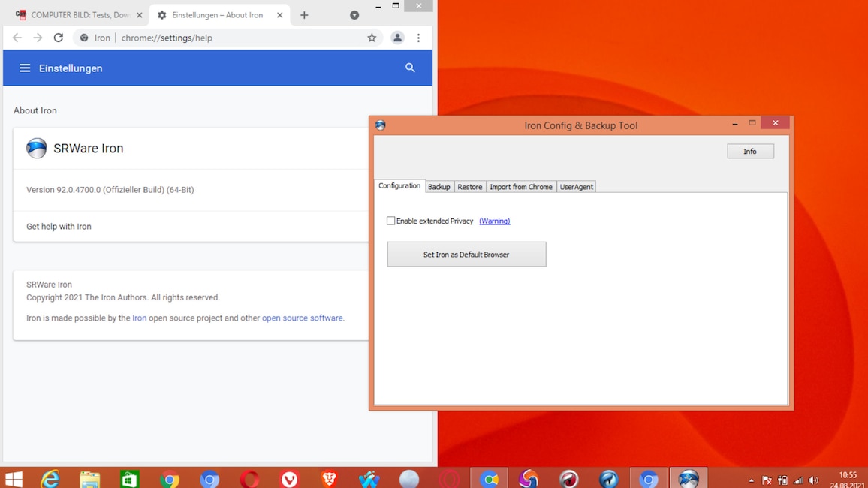Viewport: 868px width, 488px height.
Task: Launch Google Chrome from the taskbar
Action: point(170,478)
